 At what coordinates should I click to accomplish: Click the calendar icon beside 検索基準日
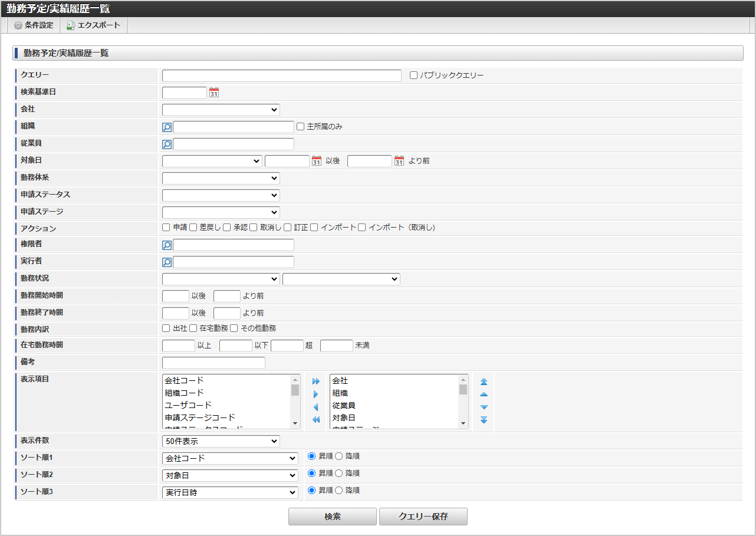[x=214, y=93]
